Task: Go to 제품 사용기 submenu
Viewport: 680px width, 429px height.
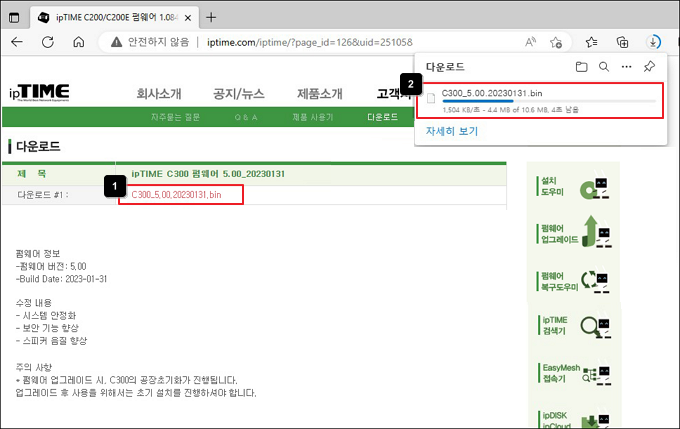Action: 312,117
